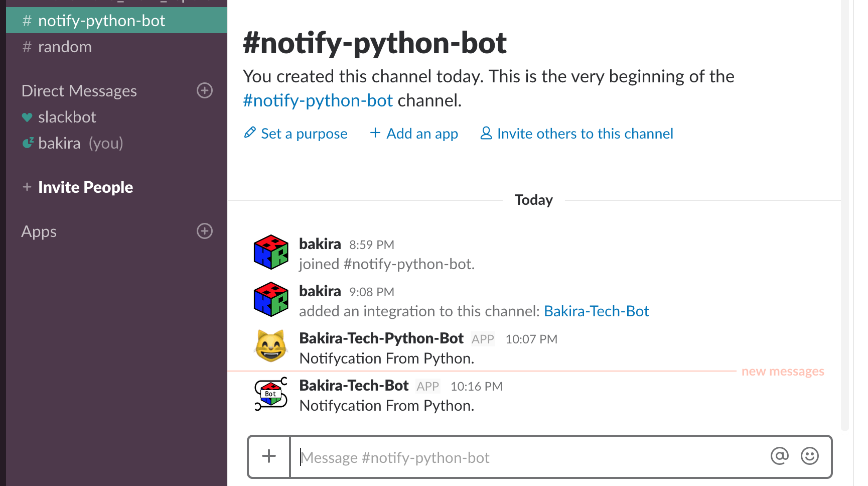Click the Bakira-Tech-Python-Bot sender name
Image resolution: width=868 pixels, height=486 pixels.
381,338
